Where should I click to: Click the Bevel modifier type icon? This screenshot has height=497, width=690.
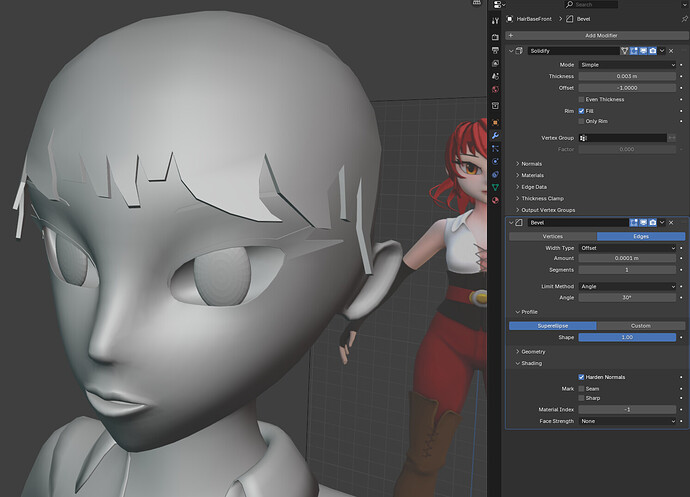pyautogui.click(x=520, y=223)
